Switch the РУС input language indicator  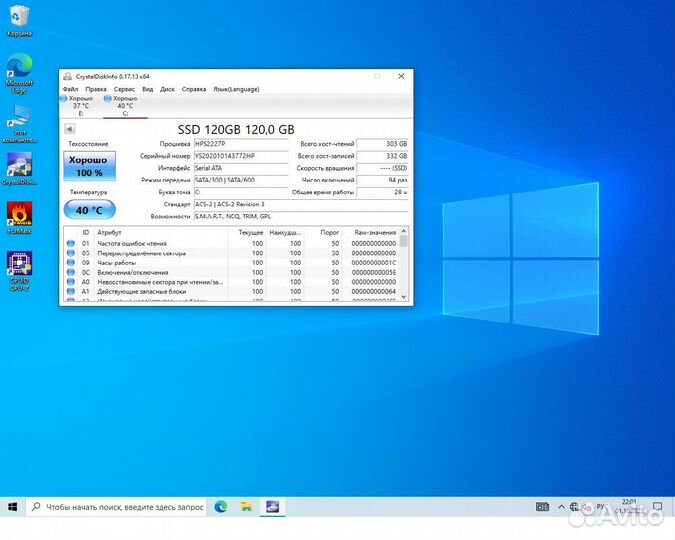(601, 507)
